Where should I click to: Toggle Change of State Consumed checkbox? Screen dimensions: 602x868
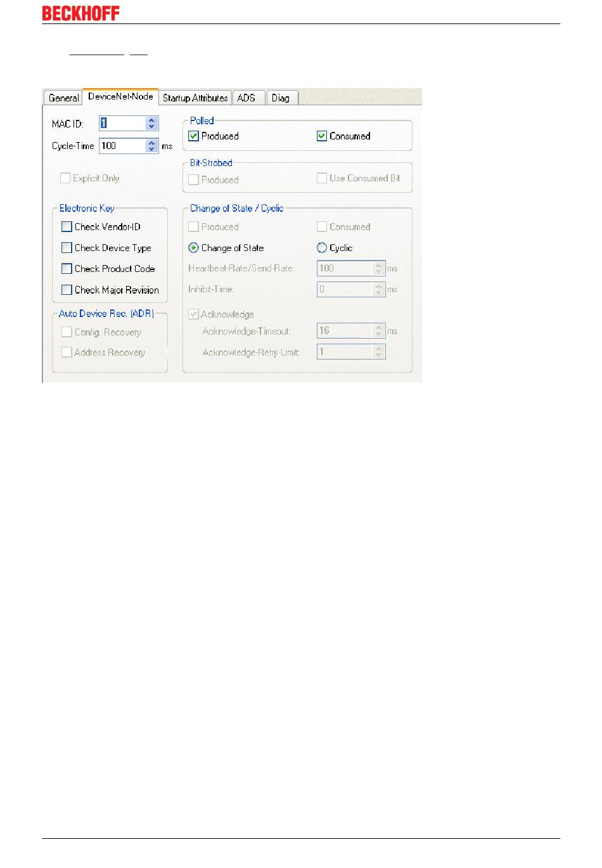click(x=322, y=226)
